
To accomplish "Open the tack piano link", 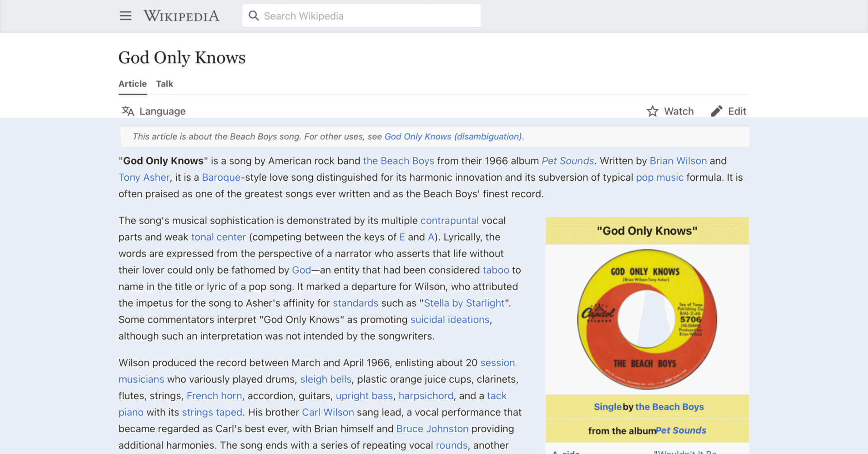I will [496, 396].
